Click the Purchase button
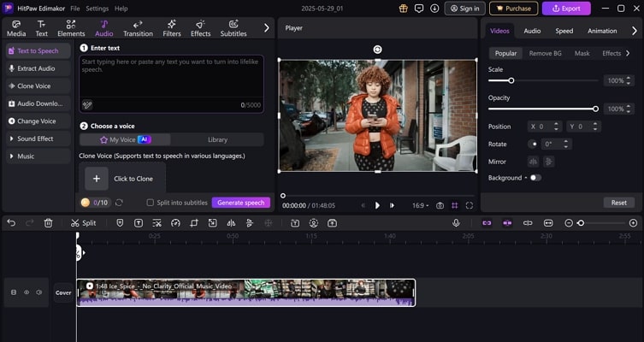644x342 pixels. tap(514, 9)
